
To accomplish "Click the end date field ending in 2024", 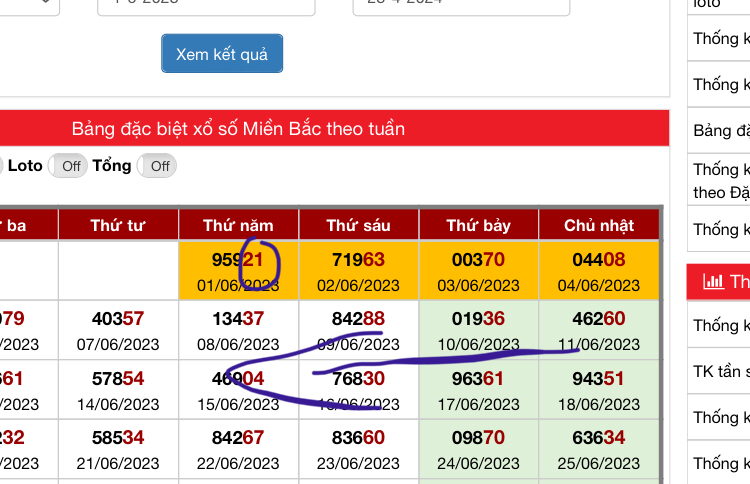I will [x=460, y=5].
